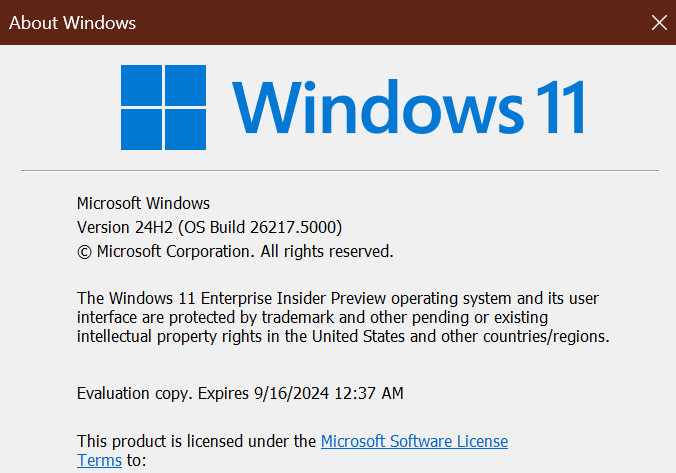Open the Microsoft Software License link
The image size is (676, 473).
(414, 441)
